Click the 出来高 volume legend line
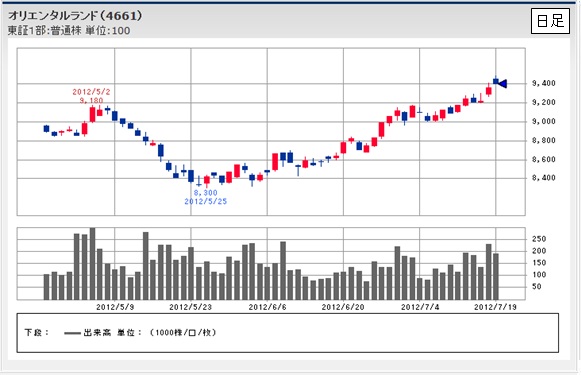 tap(72, 333)
